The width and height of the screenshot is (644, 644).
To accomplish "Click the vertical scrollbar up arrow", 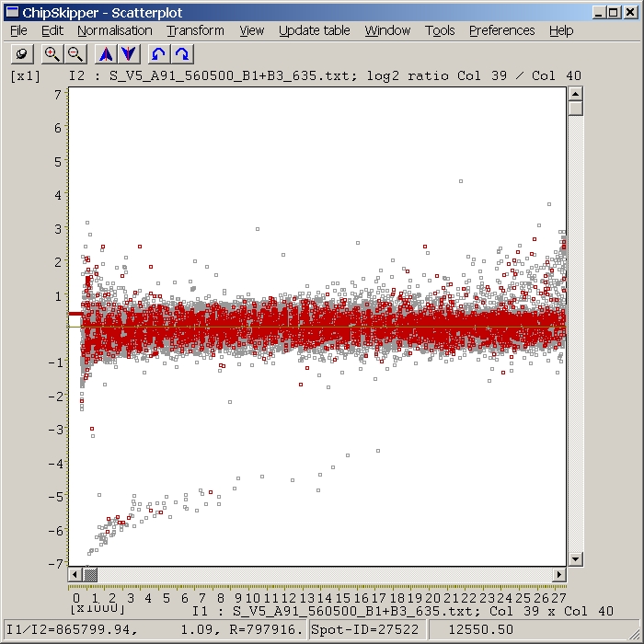I will click(x=576, y=94).
